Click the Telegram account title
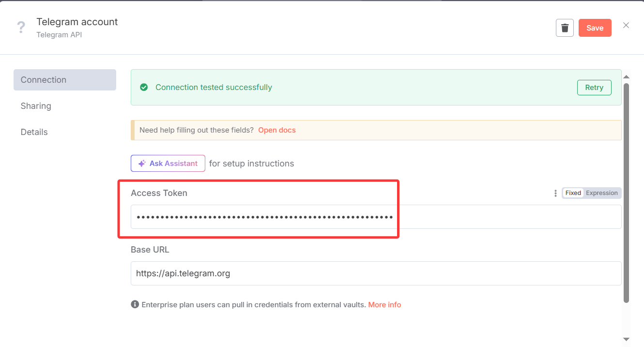Screen dimensions: 644x359 point(77,22)
